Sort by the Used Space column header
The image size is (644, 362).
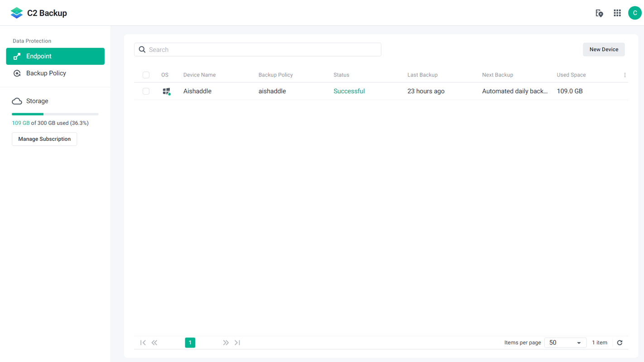571,75
